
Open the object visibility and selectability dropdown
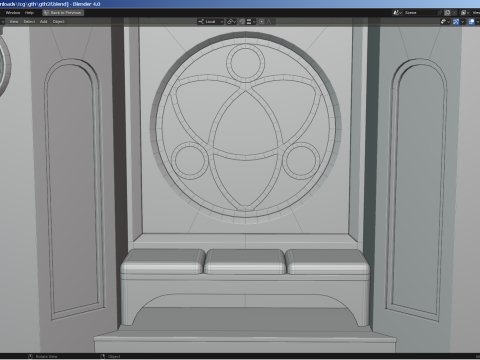(445, 22)
